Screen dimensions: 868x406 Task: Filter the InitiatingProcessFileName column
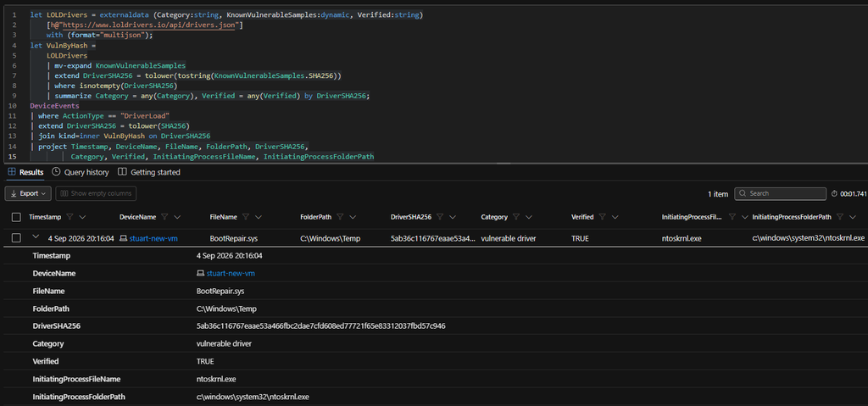(x=732, y=217)
